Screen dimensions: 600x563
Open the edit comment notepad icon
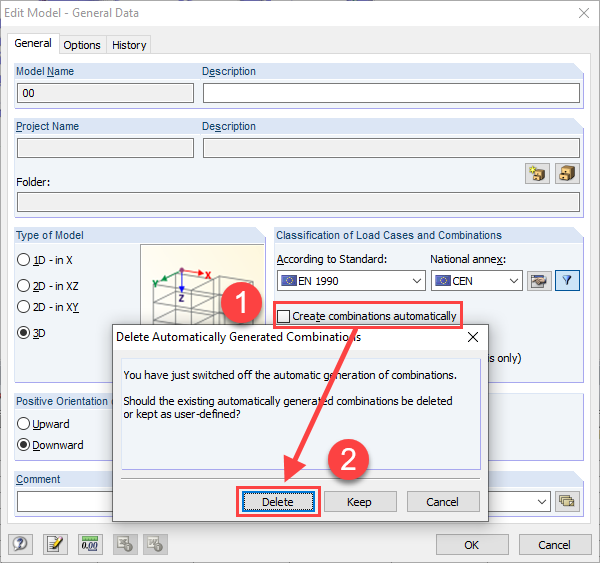[55, 544]
